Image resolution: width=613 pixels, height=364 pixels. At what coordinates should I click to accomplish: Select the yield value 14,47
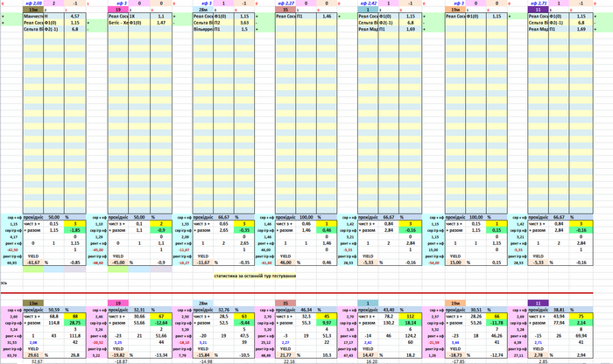369,355
